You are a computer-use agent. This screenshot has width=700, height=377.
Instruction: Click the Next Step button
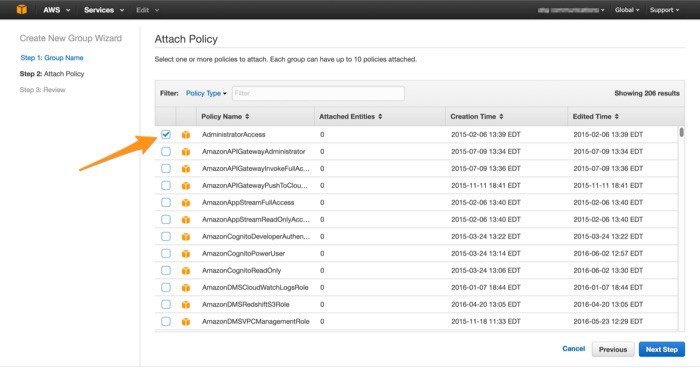click(x=662, y=349)
